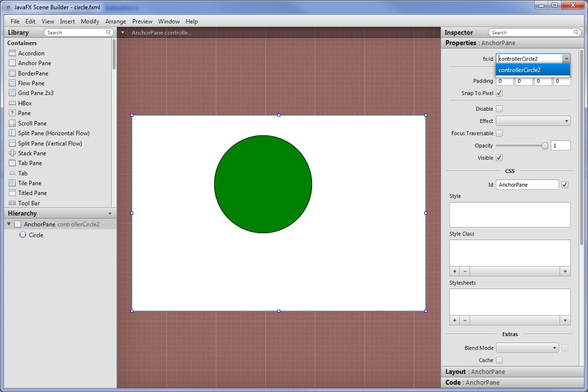Toggle the Snap To Pixel checkbox
Viewport: 588px width, 392px height.
point(499,93)
